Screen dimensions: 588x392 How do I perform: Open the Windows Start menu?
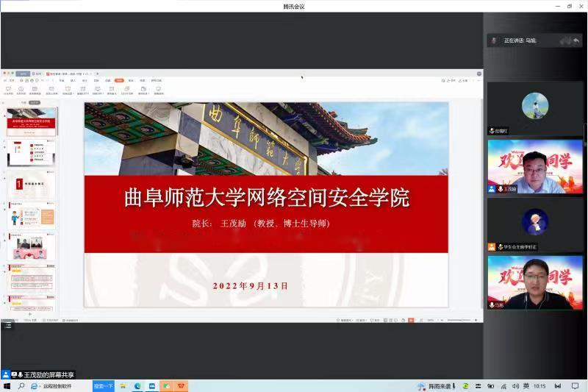pos(7,386)
